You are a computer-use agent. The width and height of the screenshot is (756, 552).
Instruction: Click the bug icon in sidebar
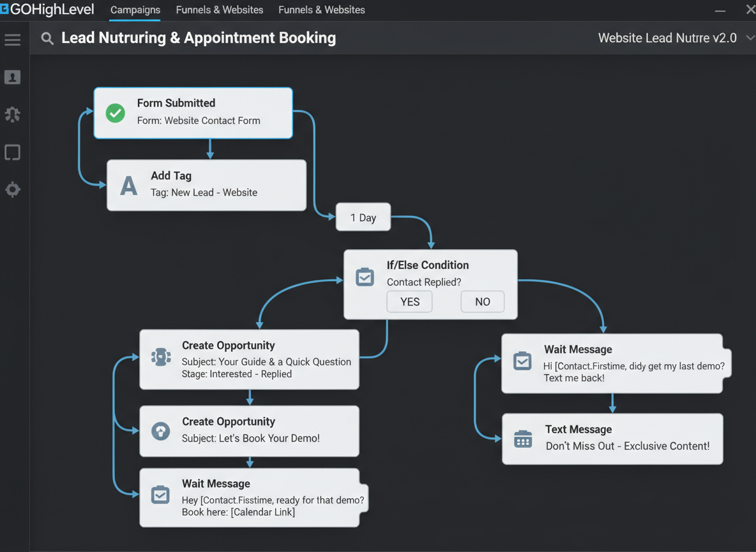(13, 114)
